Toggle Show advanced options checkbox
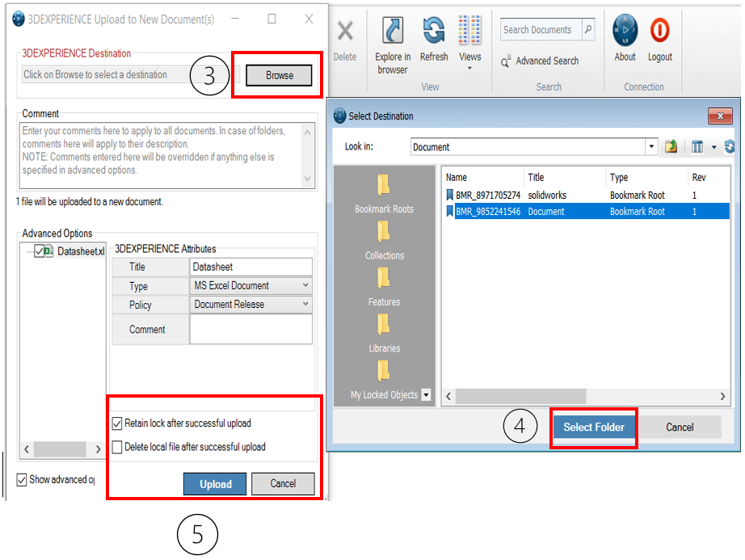 (x=21, y=480)
